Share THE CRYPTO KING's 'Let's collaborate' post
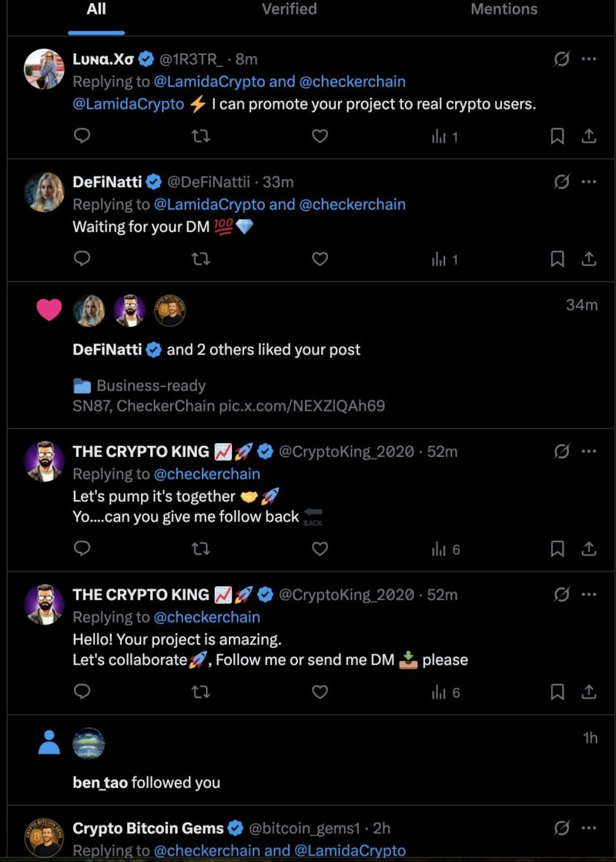This screenshot has width=616, height=862. 588,693
